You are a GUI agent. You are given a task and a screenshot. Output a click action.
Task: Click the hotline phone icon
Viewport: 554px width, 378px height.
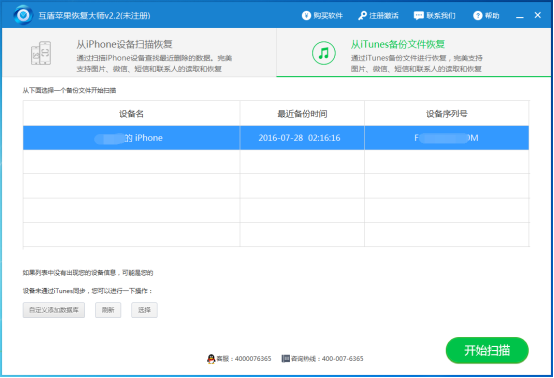[x=285, y=359]
